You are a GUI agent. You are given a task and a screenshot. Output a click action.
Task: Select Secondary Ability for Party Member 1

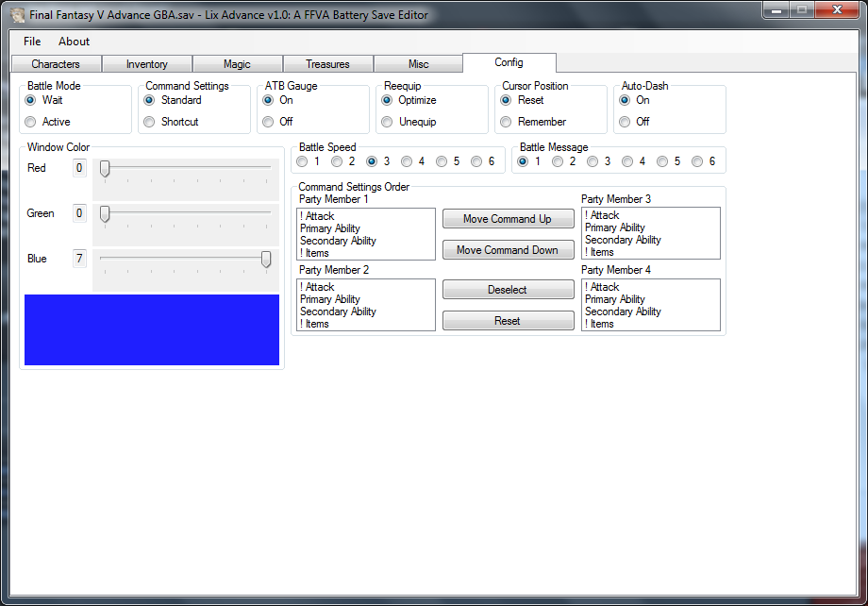(x=366, y=241)
